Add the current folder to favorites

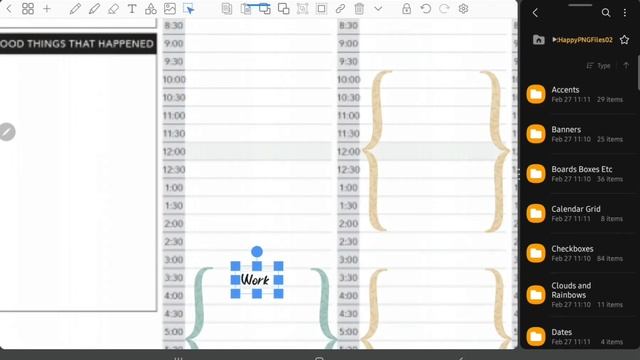[x=624, y=40]
